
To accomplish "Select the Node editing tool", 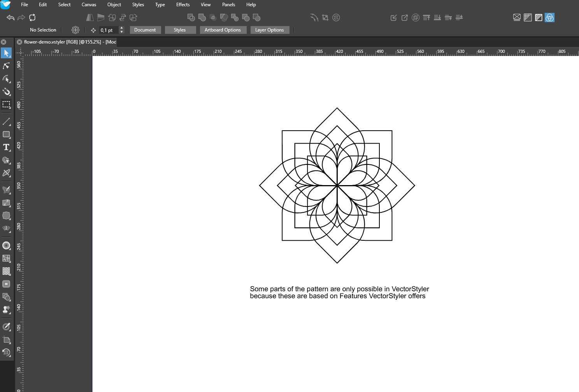I will [x=6, y=66].
